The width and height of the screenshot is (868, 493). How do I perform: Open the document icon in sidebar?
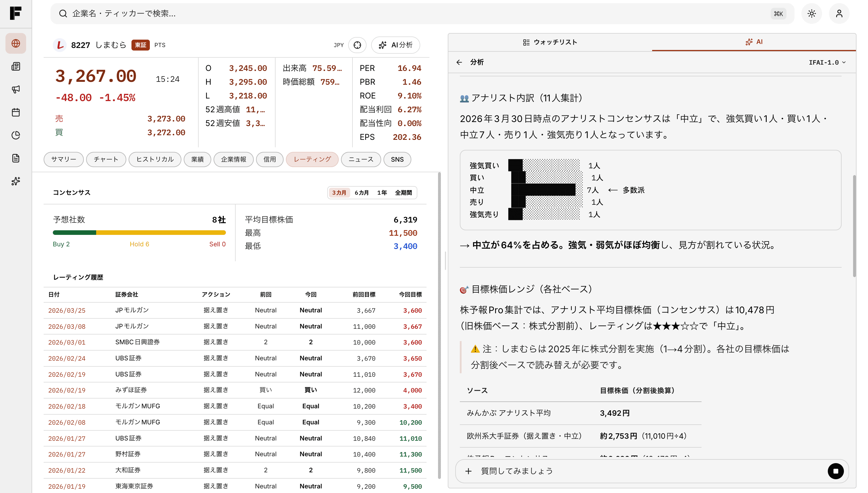[x=15, y=158]
